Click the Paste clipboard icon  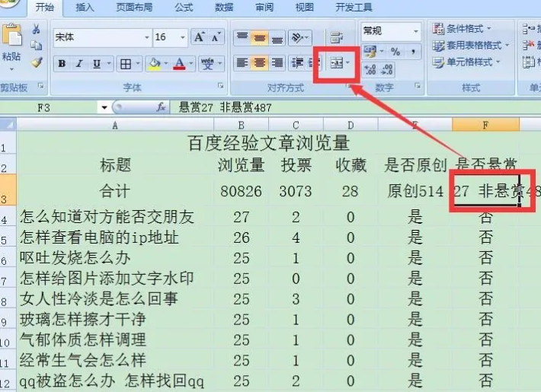click(12, 35)
